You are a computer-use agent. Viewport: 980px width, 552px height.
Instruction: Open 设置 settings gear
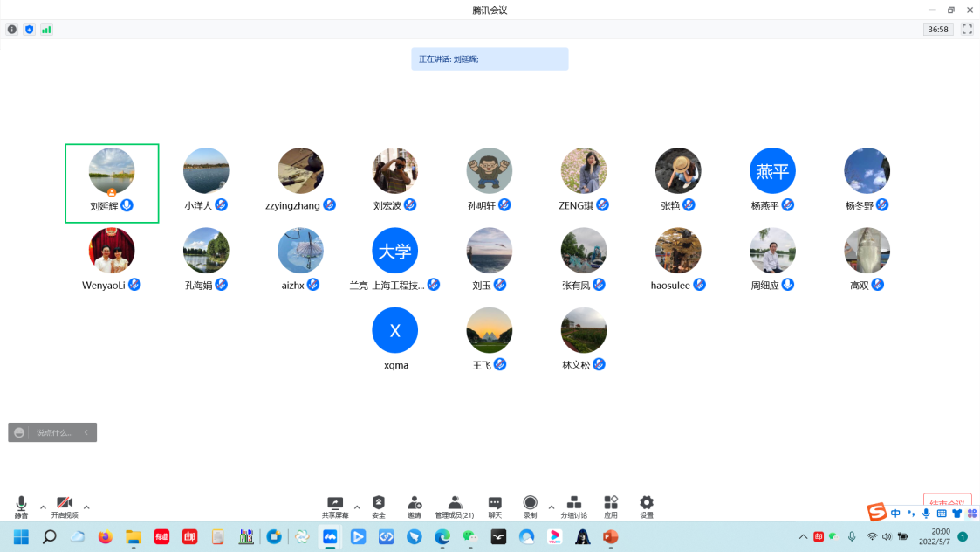click(647, 506)
